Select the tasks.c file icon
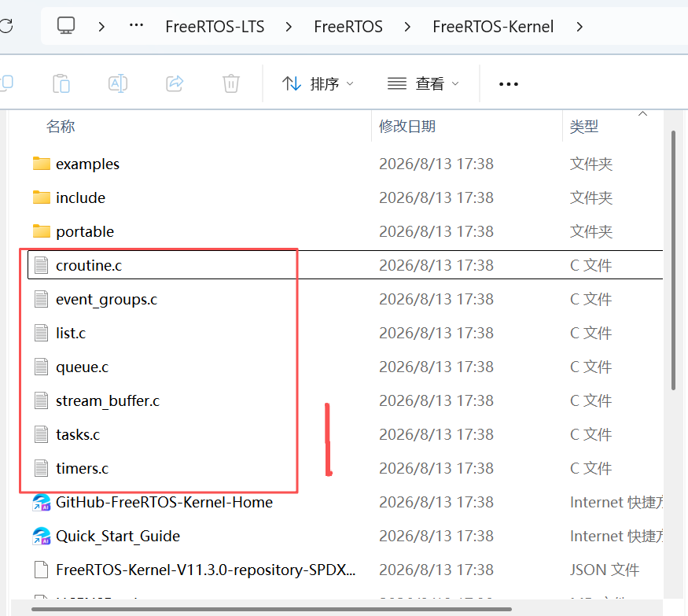Screen dimensions: 688x616 coord(41,433)
